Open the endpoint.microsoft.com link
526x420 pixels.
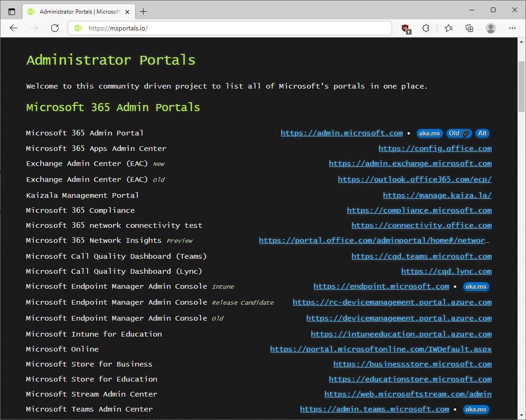click(x=381, y=286)
